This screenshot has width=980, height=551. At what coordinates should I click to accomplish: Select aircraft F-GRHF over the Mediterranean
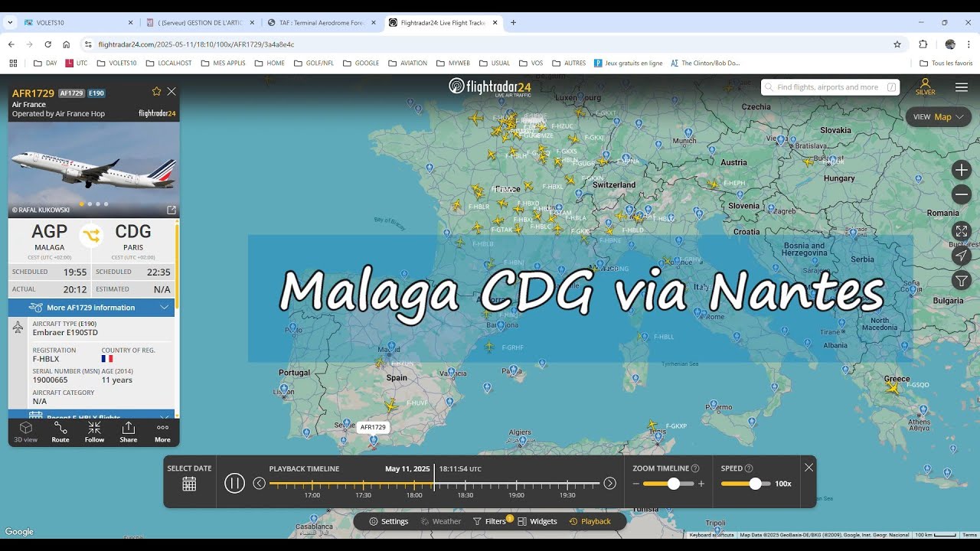489,347
